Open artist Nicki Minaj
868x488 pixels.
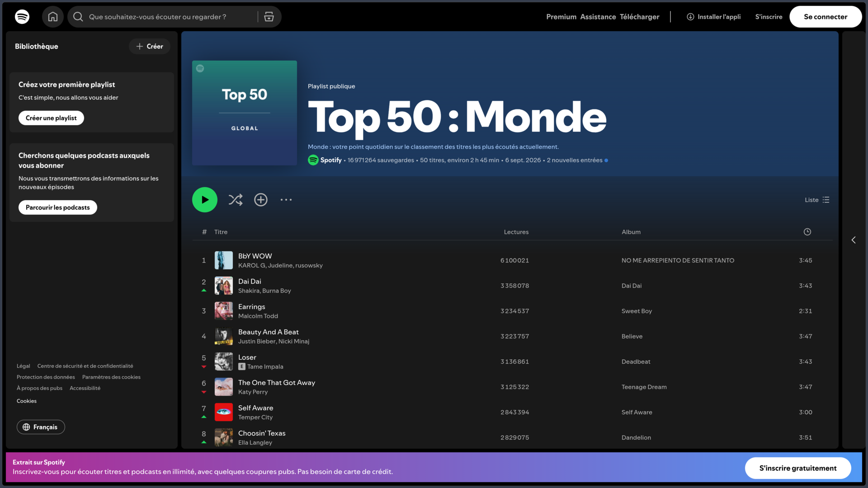click(294, 341)
